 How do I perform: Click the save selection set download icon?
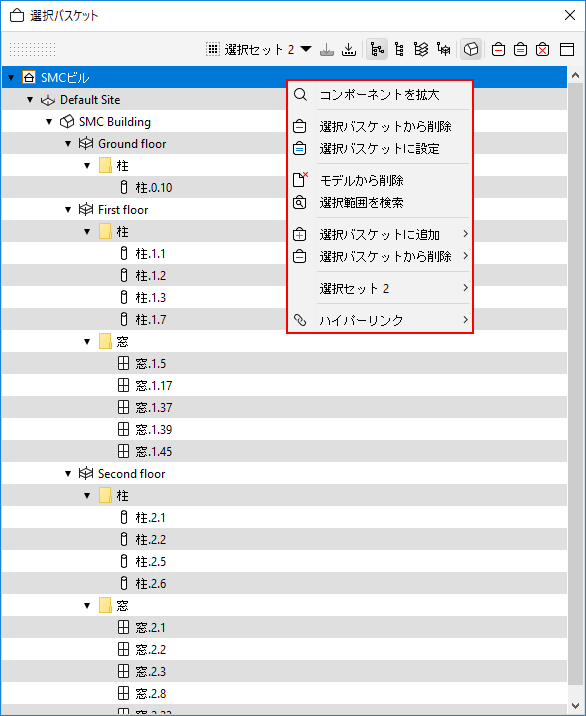[349, 49]
